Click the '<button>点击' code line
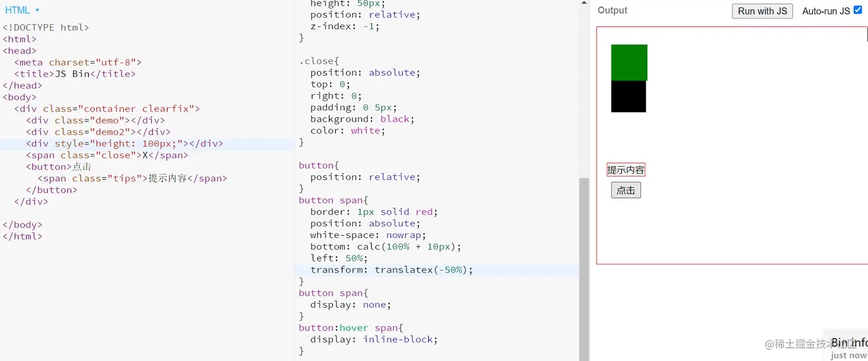 (x=59, y=167)
